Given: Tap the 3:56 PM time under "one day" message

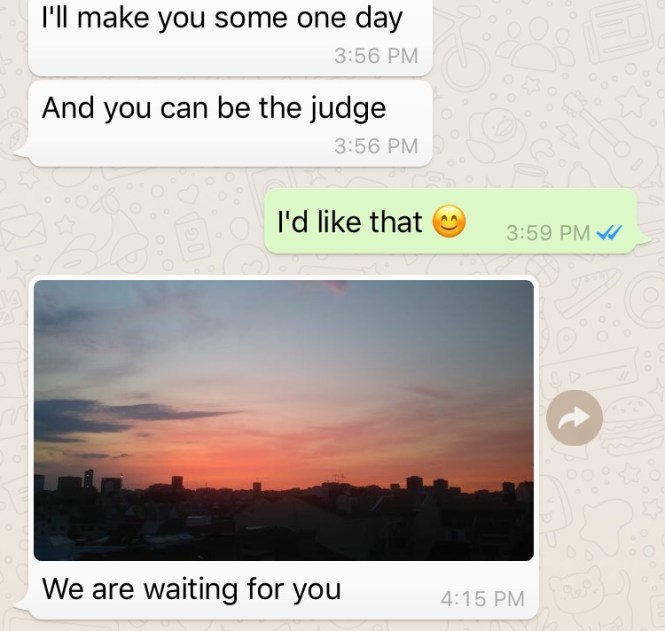Looking at the screenshot, I should tap(376, 56).
